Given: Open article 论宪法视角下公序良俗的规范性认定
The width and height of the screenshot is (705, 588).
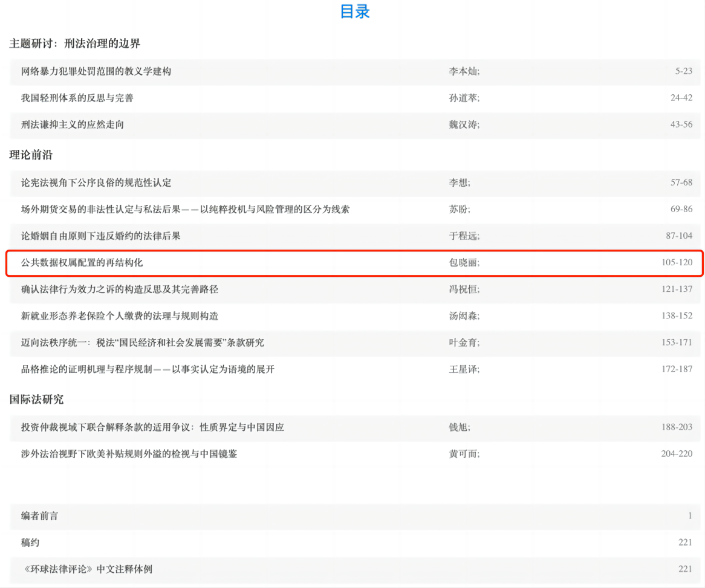Looking at the screenshot, I should click(x=96, y=183).
